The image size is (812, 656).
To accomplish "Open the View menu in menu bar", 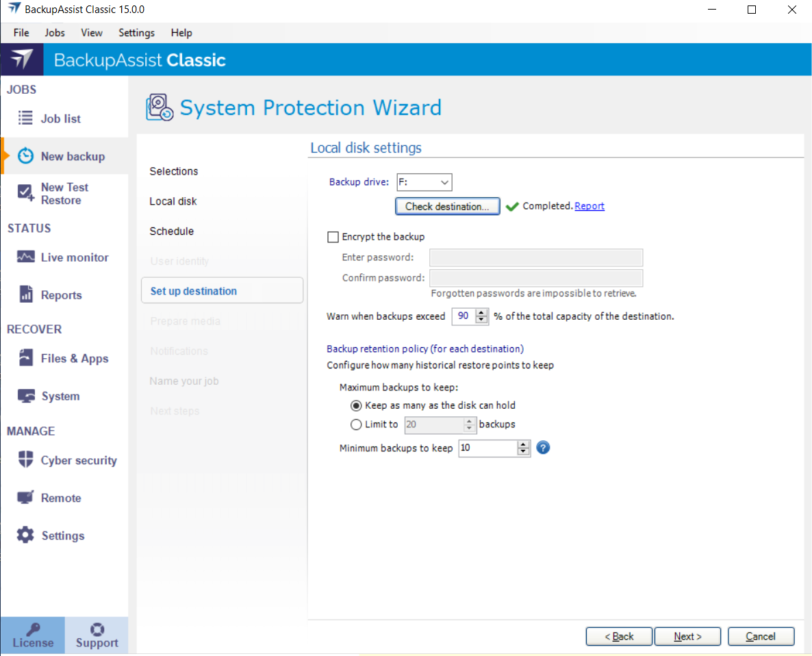I will point(91,33).
